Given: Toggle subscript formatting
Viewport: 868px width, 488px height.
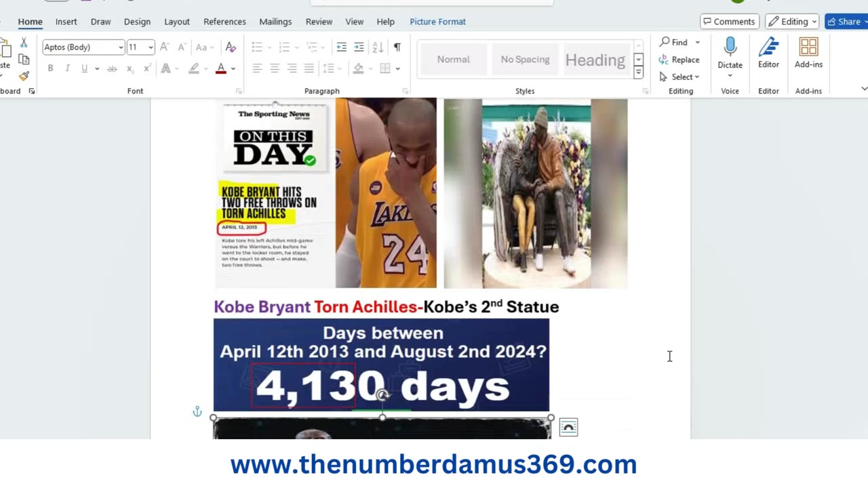Looking at the screenshot, I should coord(130,68).
